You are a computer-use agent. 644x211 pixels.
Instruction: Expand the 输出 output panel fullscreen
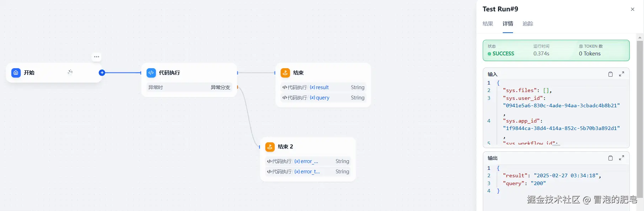pos(622,158)
